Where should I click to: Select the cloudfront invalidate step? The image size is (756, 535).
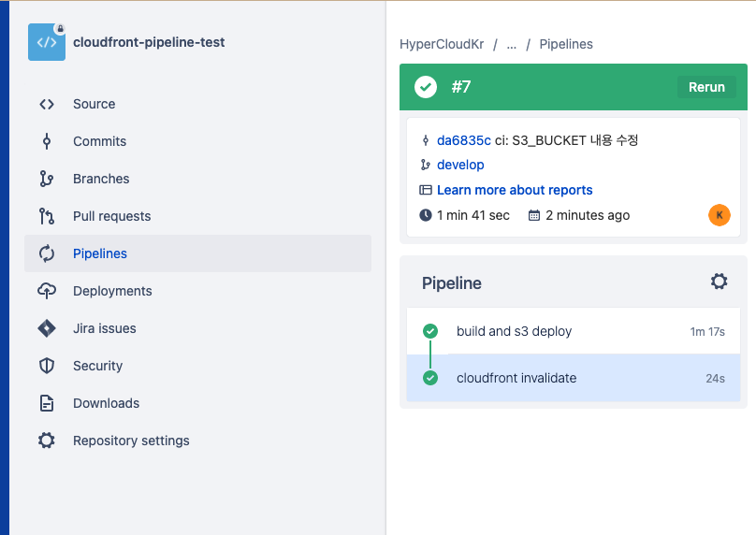(x=574, y=378)
